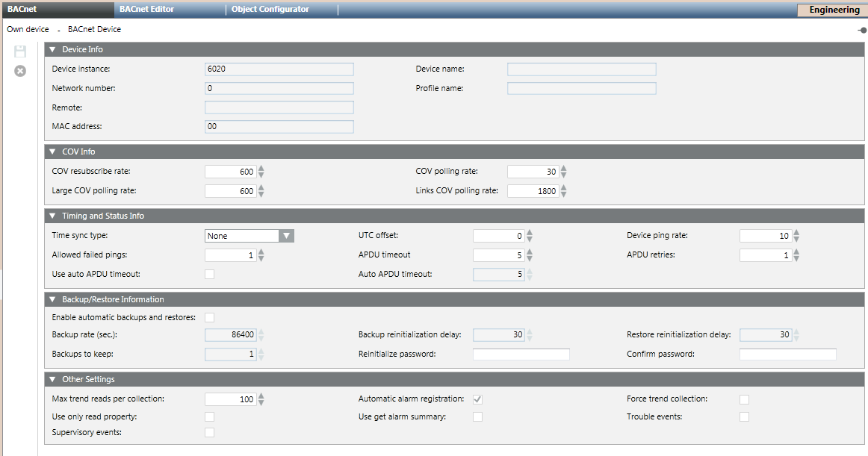Click the circular Cancel (X) icon
This screenshot has height=456, width=868.
pos(19,71)
